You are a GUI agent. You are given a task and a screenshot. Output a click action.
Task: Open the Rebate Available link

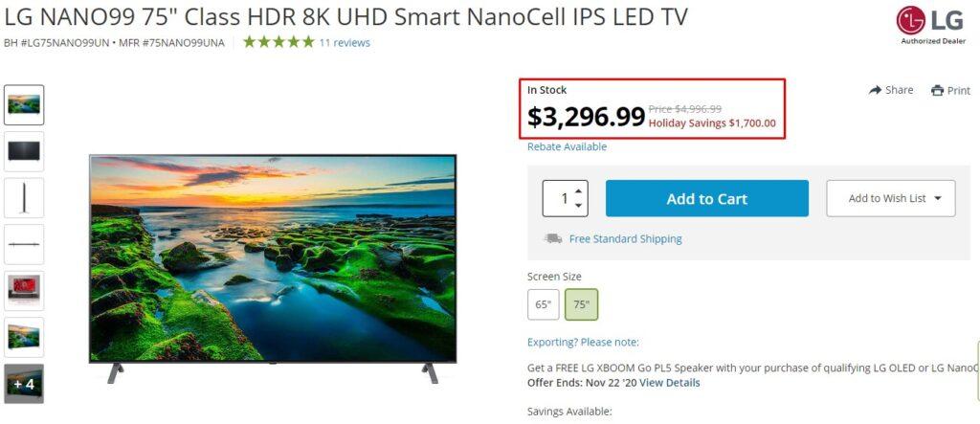[x=567, y=146]
